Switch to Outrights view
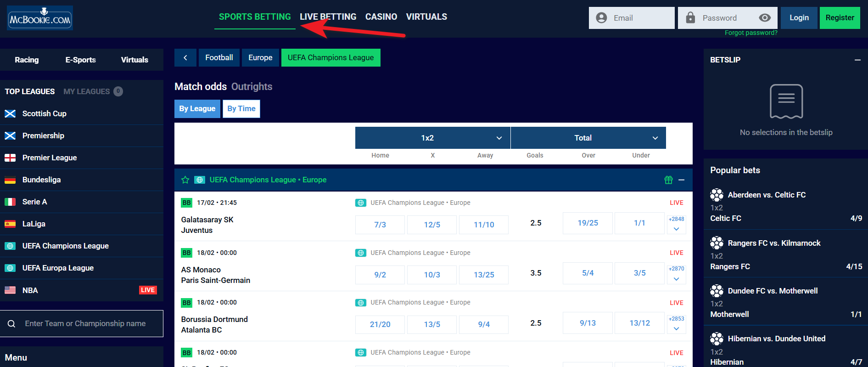The width and height of the screenshot is (868, 367). pos(252,87)
